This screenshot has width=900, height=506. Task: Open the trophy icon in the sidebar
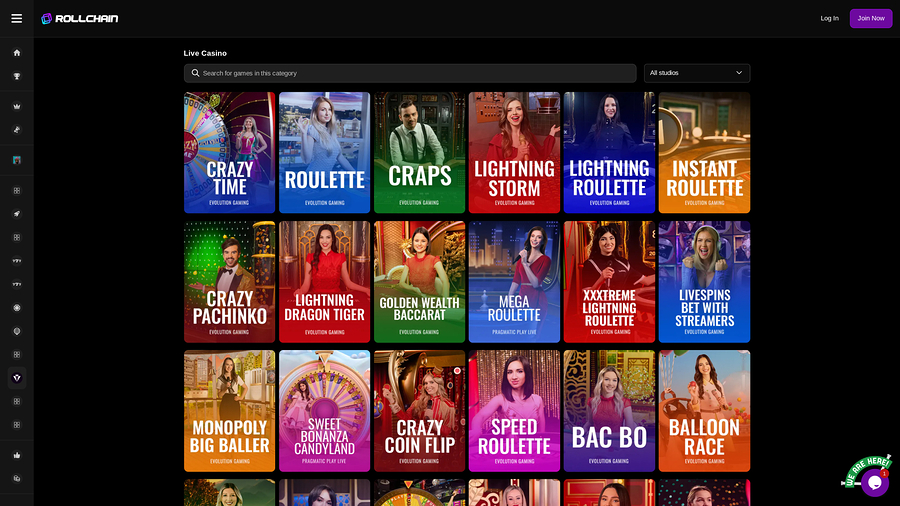coord(16,76)
